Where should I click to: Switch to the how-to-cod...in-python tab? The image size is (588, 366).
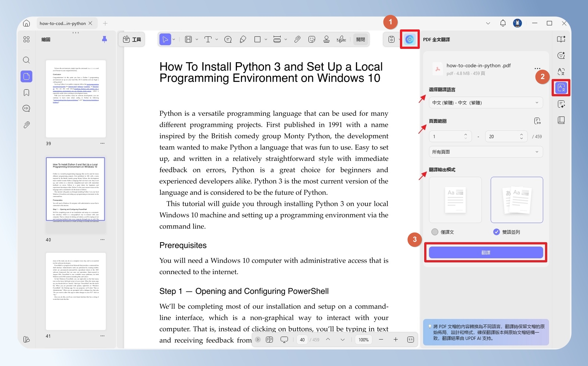coord(63,23)
